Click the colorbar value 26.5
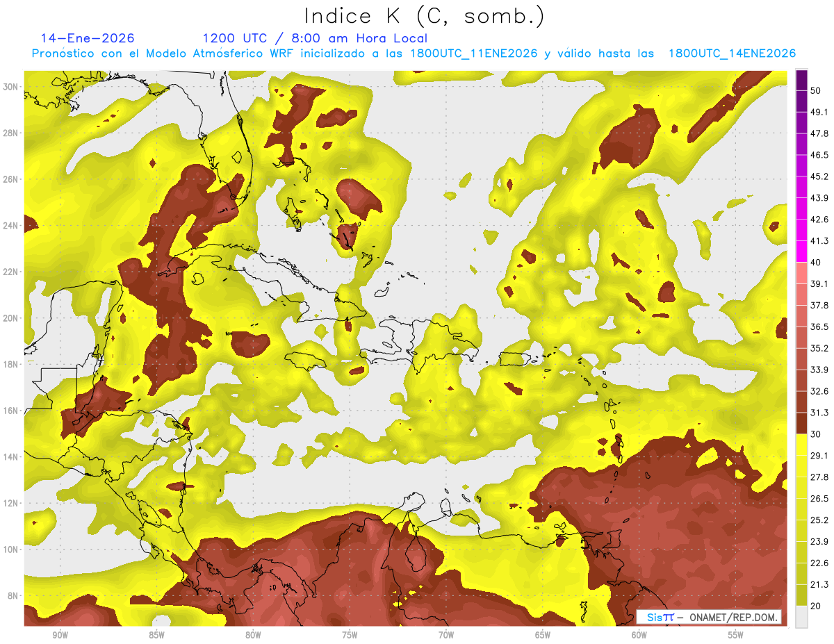 click(x=819, y=498)
